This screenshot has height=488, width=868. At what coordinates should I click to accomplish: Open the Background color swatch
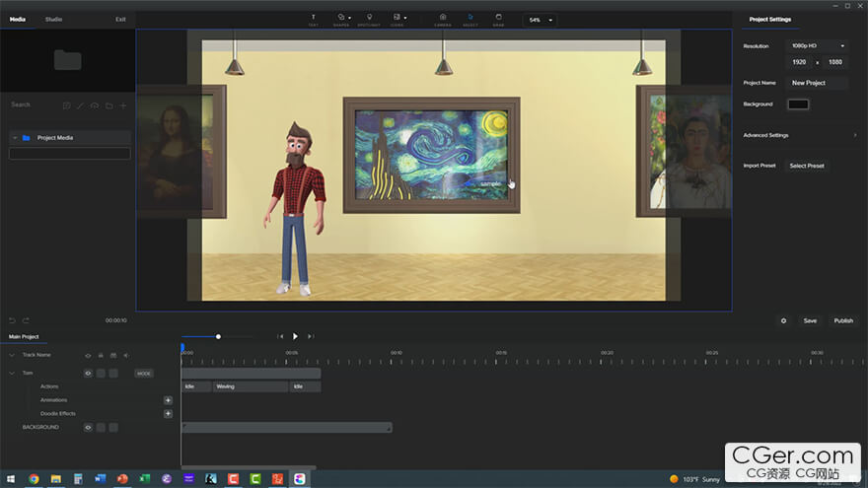[798, 105]
